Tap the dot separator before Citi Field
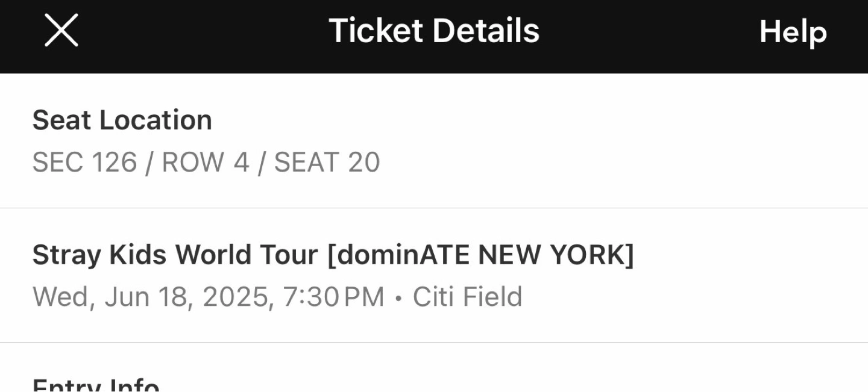 398,297
